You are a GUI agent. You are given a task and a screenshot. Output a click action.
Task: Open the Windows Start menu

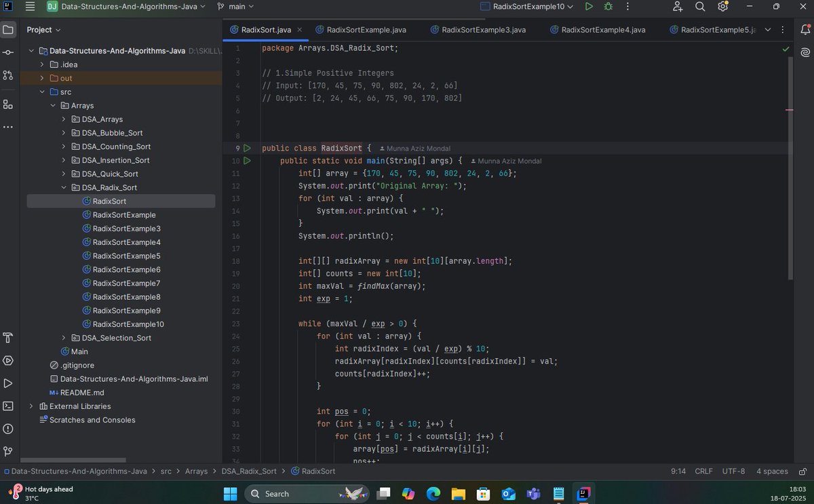pyautogui.click(x=231, y=494)
